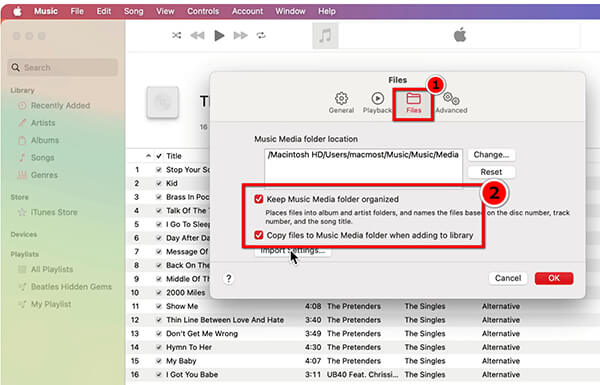Start playback with the Play button
600x385 pixels.
tap(219, 36)
